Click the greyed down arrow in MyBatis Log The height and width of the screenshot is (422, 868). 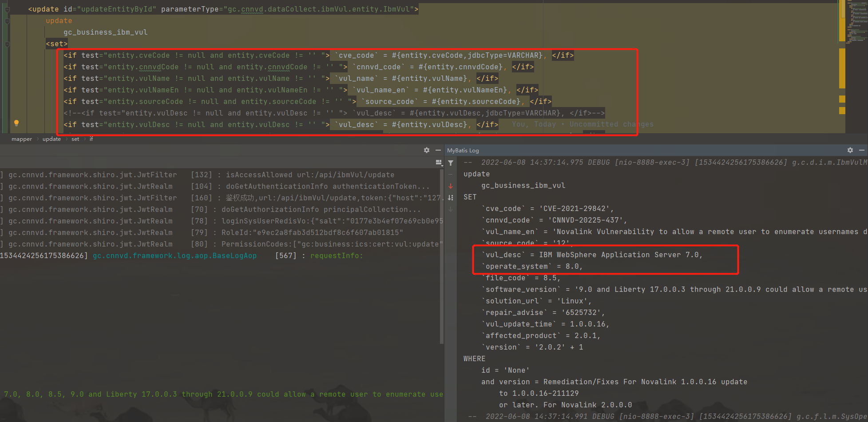[451, 209]
